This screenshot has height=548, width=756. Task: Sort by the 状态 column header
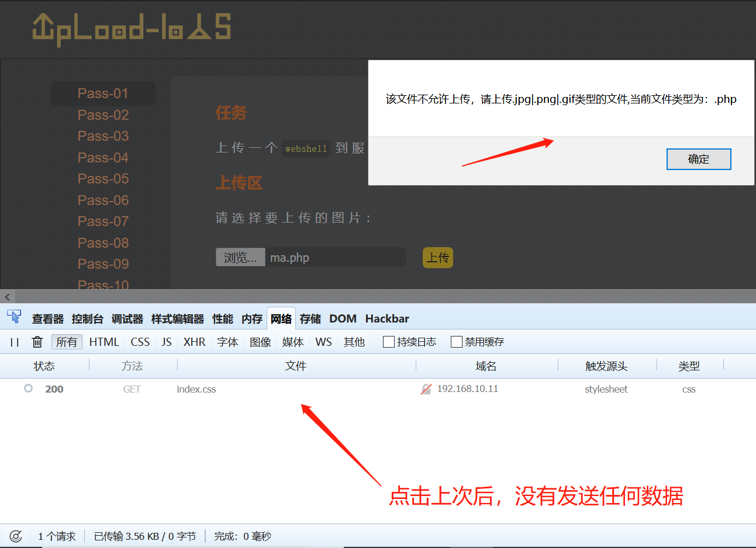pyautogui.click(x=44, y=366)
